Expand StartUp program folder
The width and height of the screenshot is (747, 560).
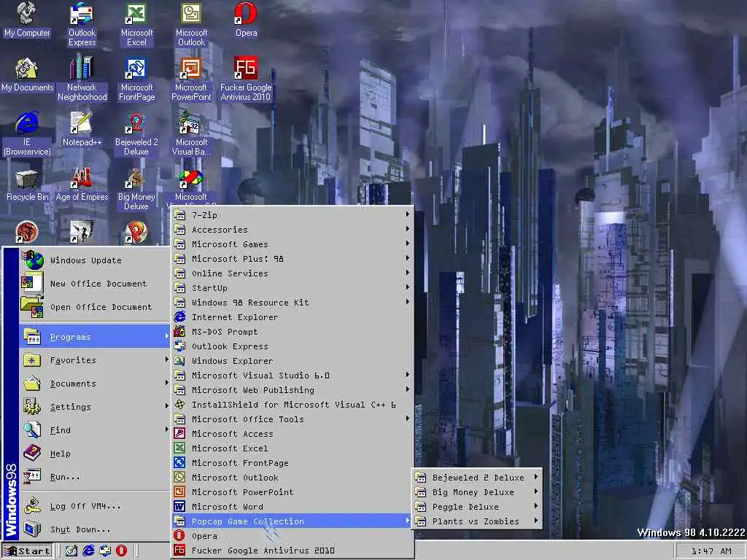pos(292,288)
